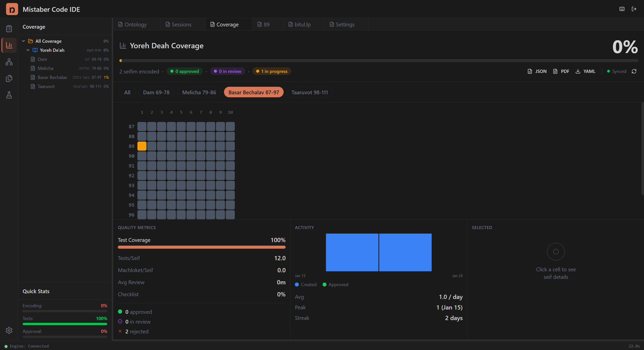Open the copies panel icon in the sidebar
The image size is (644, 350).
(x=9, y=78)
